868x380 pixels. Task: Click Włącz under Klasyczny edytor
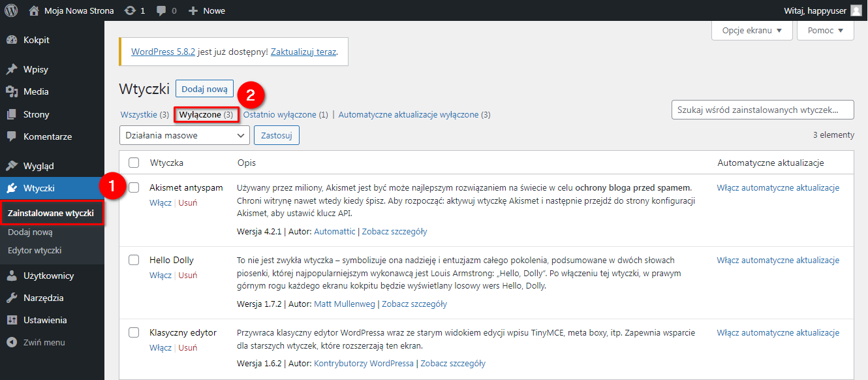[x=161, y=347]
